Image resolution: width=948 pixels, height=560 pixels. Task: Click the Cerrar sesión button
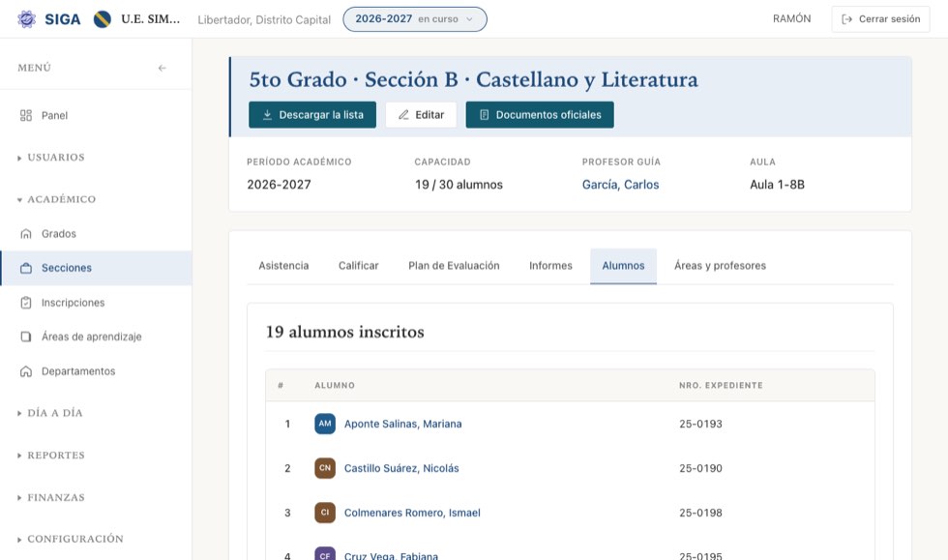point(880,19)
